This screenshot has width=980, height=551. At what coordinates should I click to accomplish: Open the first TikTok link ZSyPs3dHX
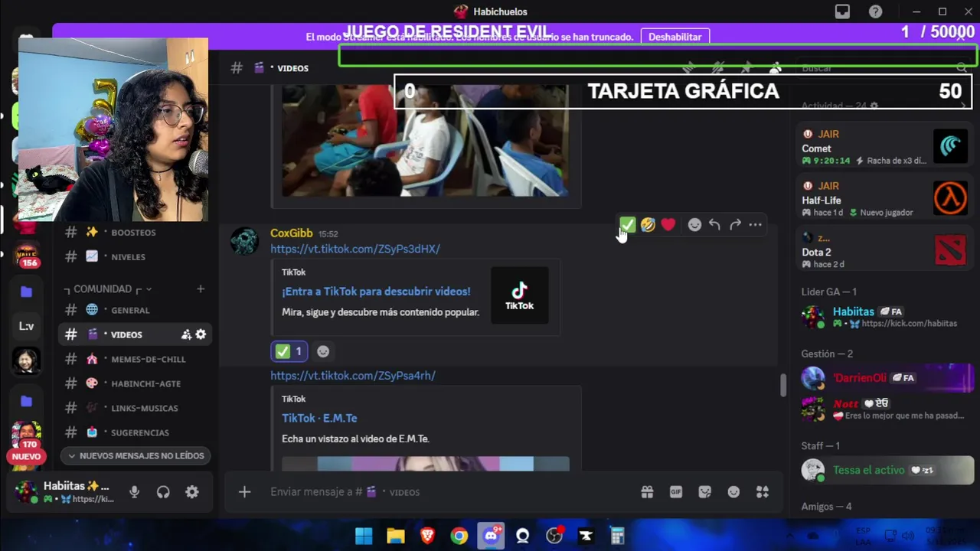355,249
